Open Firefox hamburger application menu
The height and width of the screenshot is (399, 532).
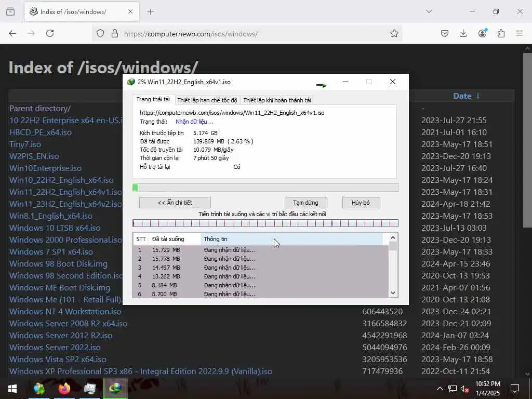[520, 33]
